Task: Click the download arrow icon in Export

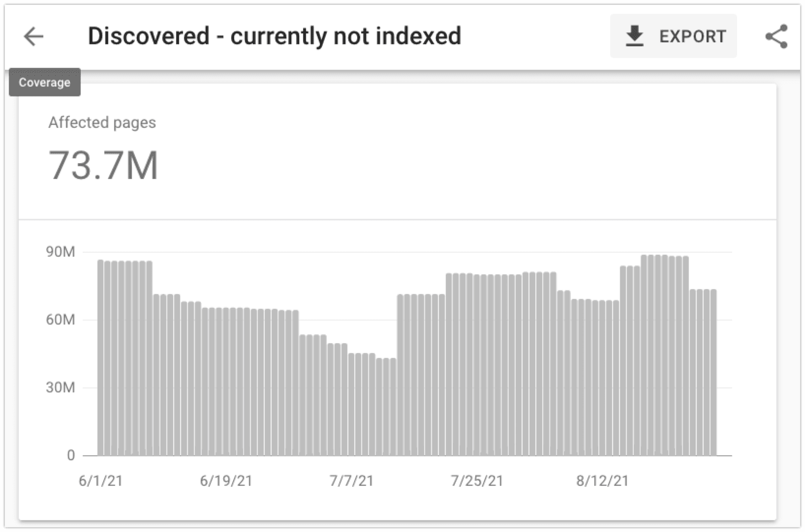Action: point(634,36)
